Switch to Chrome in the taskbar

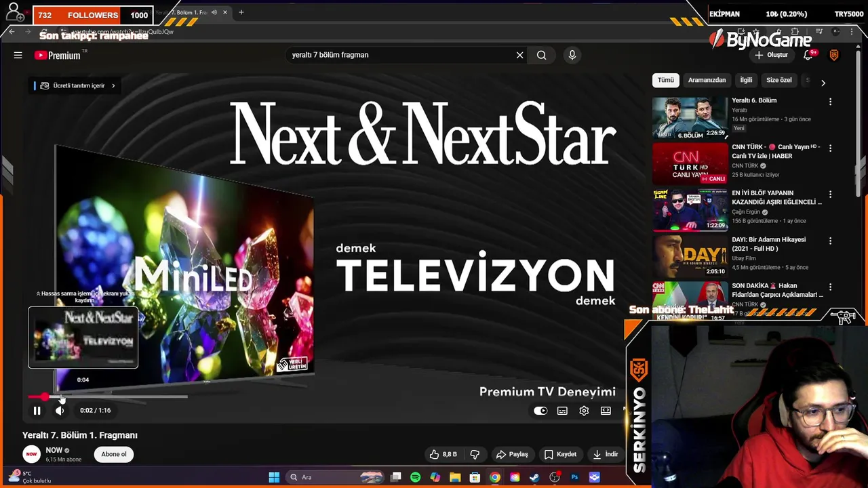(495, 477)
